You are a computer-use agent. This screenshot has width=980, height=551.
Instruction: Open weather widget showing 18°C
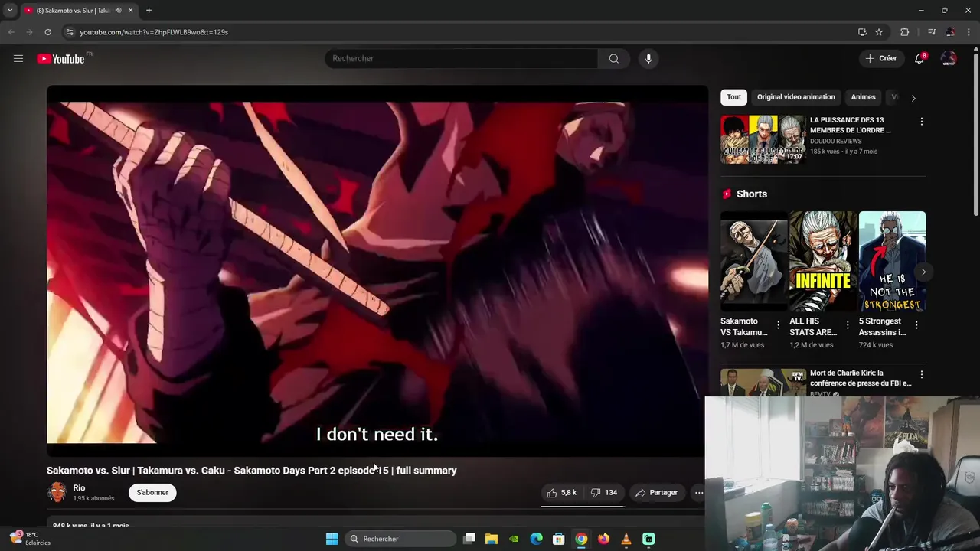coord(29,539)
